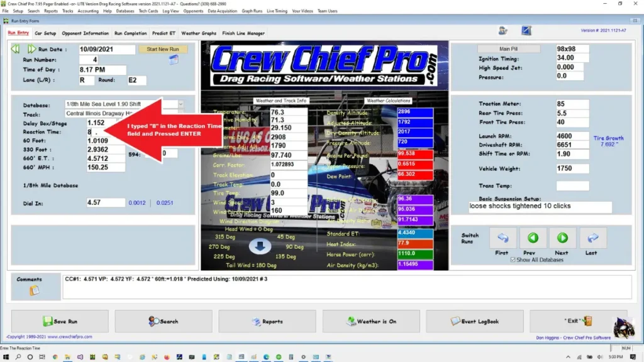This screenshot has height=362, width=644.
Task: Click the Exit button
Action: 579,321
